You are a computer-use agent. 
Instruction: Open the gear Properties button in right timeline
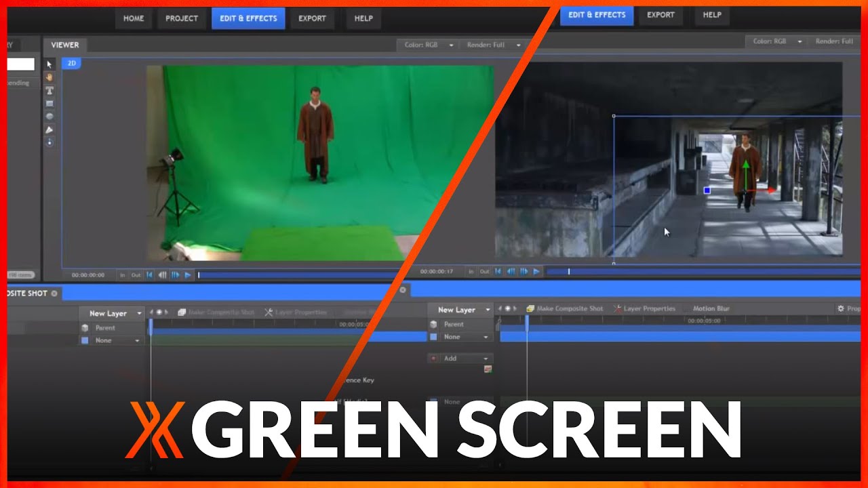coord(848,308)
